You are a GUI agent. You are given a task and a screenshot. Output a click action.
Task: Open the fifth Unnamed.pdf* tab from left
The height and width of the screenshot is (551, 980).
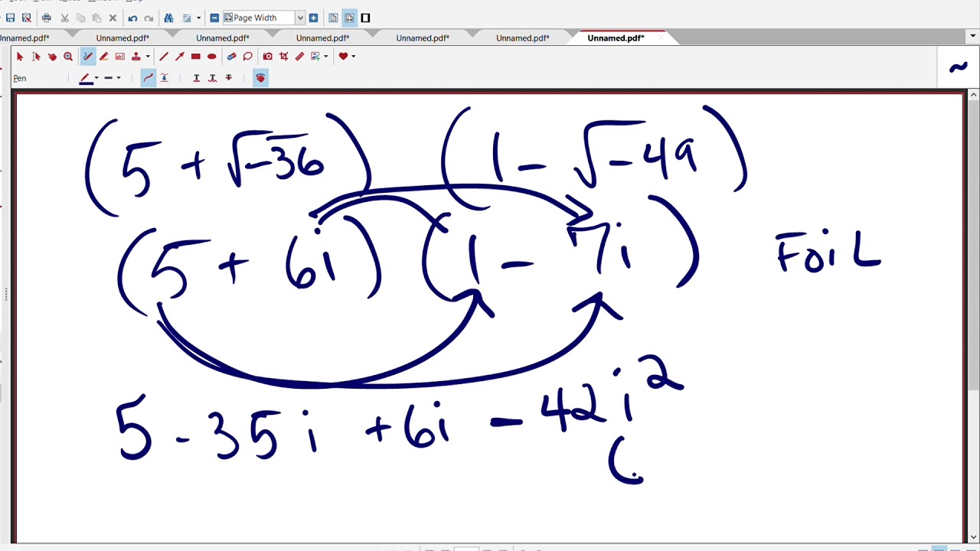pyautogui.click(x=423, y=37)
